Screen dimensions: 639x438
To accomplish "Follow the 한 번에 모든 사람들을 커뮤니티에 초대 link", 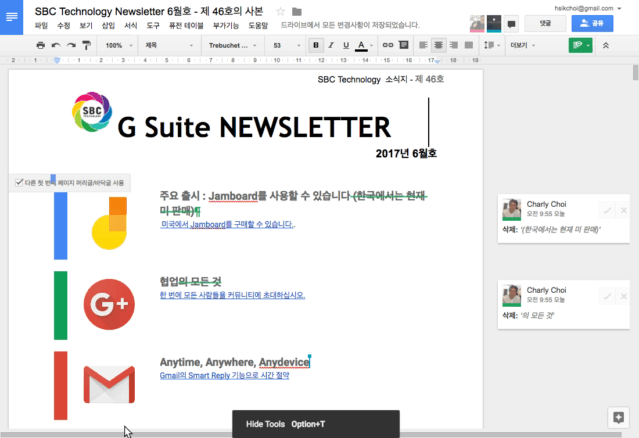I will click(x=232, y=295).
